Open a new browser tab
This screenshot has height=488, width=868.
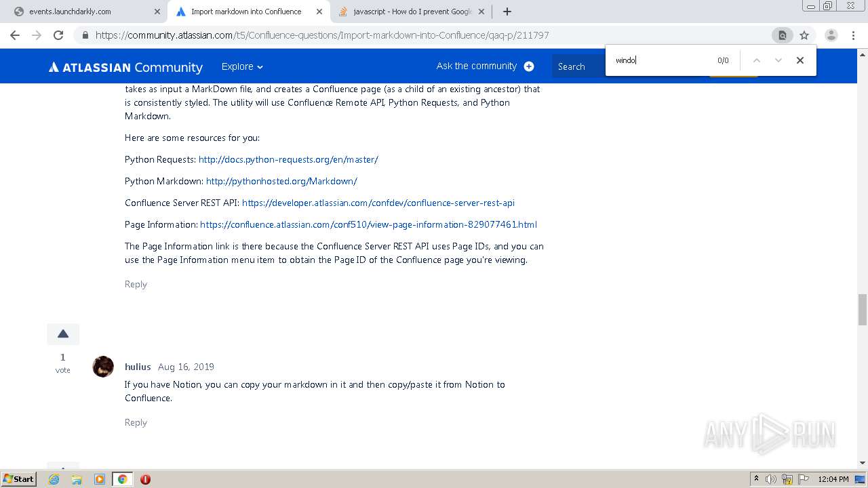pos(507,12)
